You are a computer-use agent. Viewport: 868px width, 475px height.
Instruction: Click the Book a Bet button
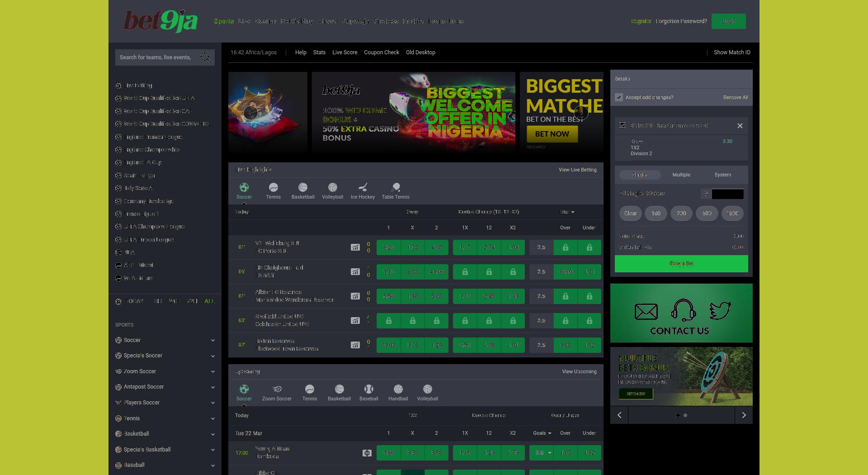681,264
